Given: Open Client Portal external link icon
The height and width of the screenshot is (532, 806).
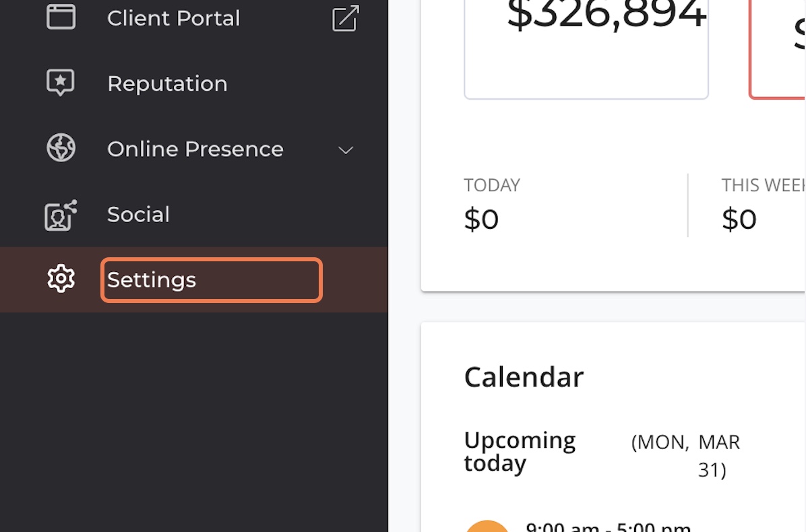Looking at the screenshot, I should (346, 18).
